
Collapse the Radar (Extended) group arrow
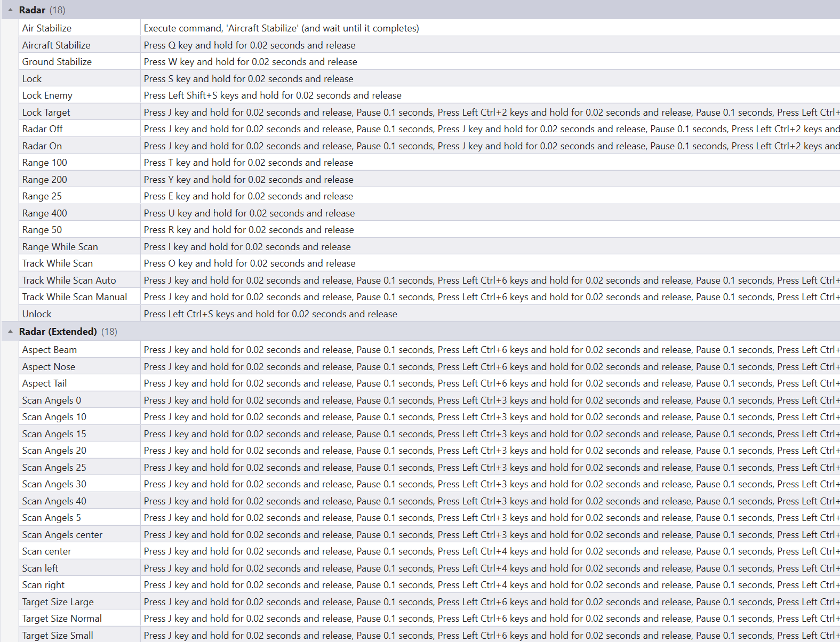coord(10,332)
